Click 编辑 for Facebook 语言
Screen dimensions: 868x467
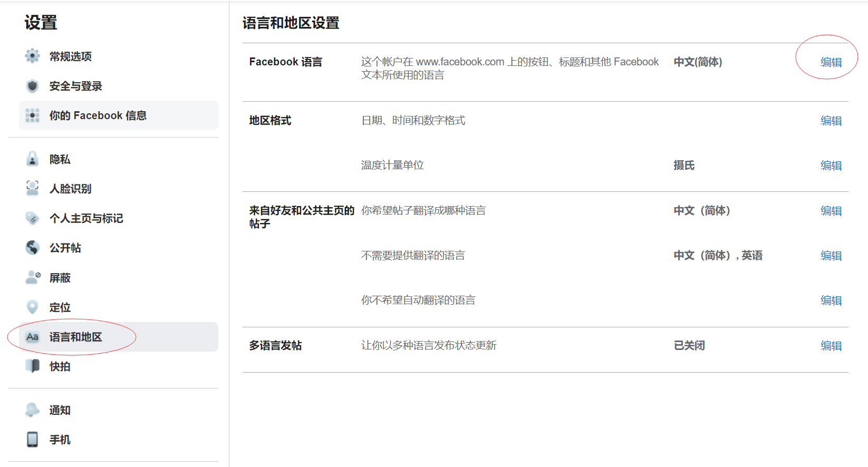(831, 62)
